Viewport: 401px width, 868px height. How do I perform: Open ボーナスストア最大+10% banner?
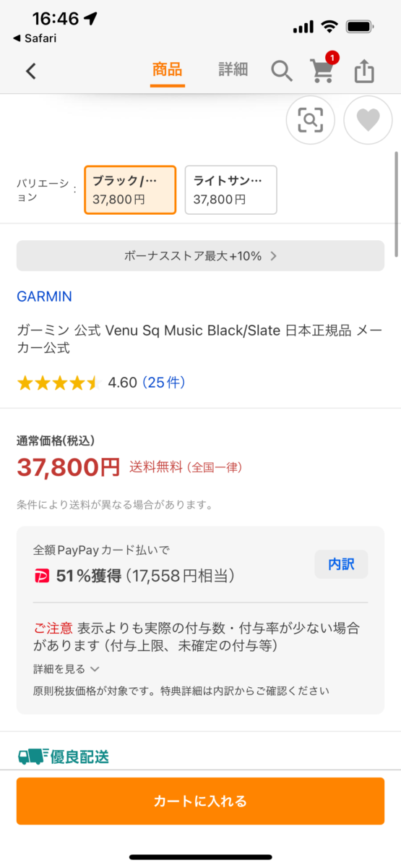tap(200, 255)
